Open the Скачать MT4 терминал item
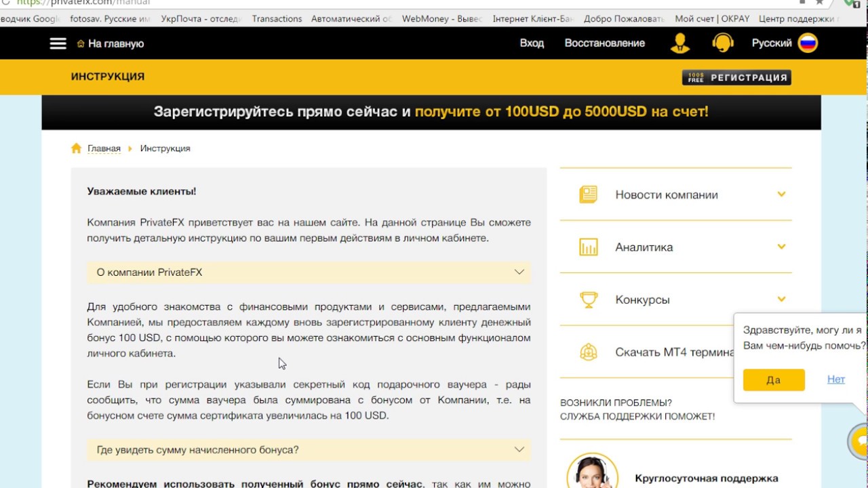Screen dimensions: 868x488 pos(675,352)
